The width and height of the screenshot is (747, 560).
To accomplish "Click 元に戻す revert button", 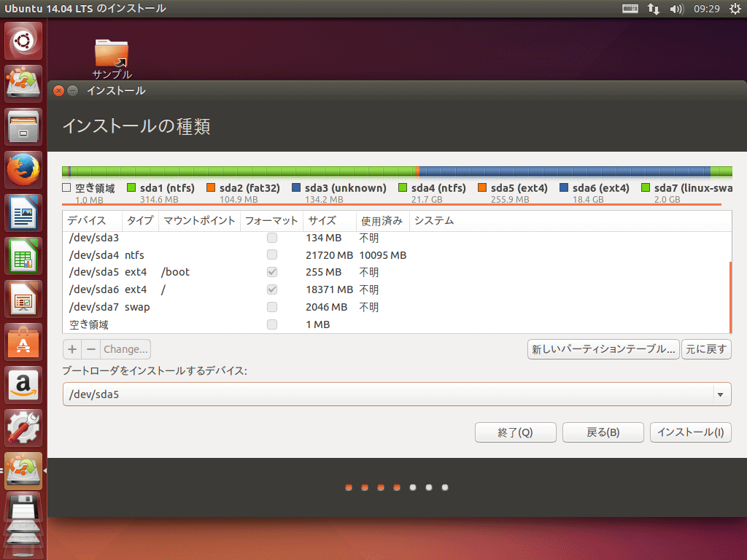I will (x=706, y=349).
